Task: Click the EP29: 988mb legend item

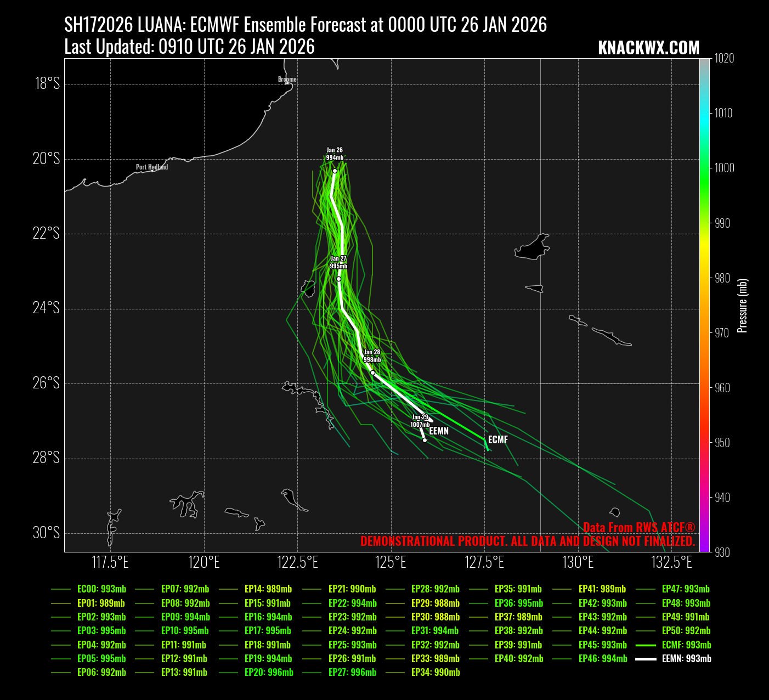Action: point(436,603)
